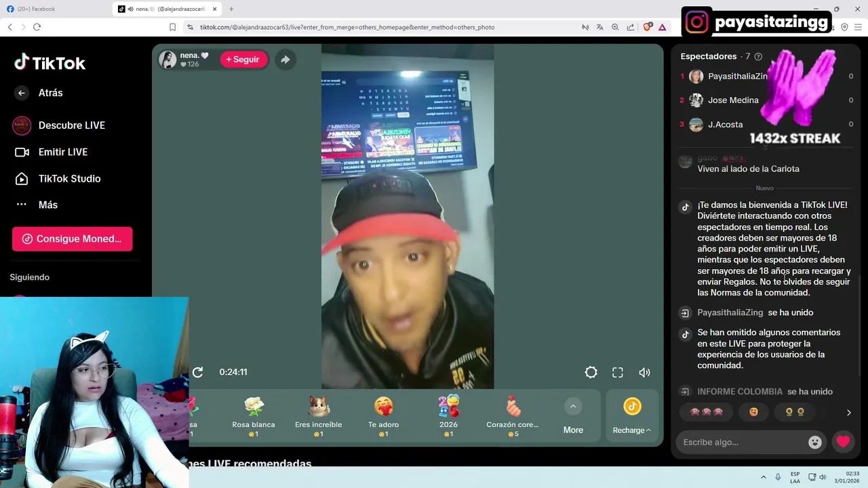Click the Consigue Monedas button
868x488 pixels.
click(72, 239)
